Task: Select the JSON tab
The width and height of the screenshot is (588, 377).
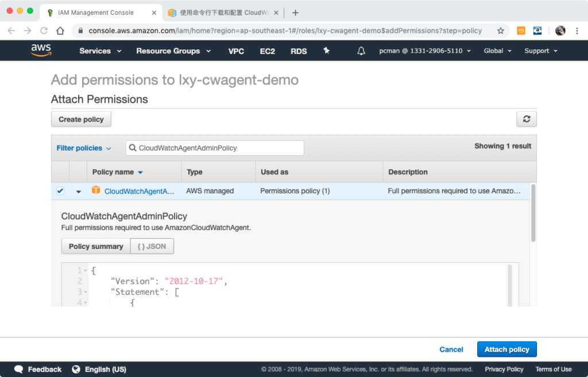Action: point(152,246)
